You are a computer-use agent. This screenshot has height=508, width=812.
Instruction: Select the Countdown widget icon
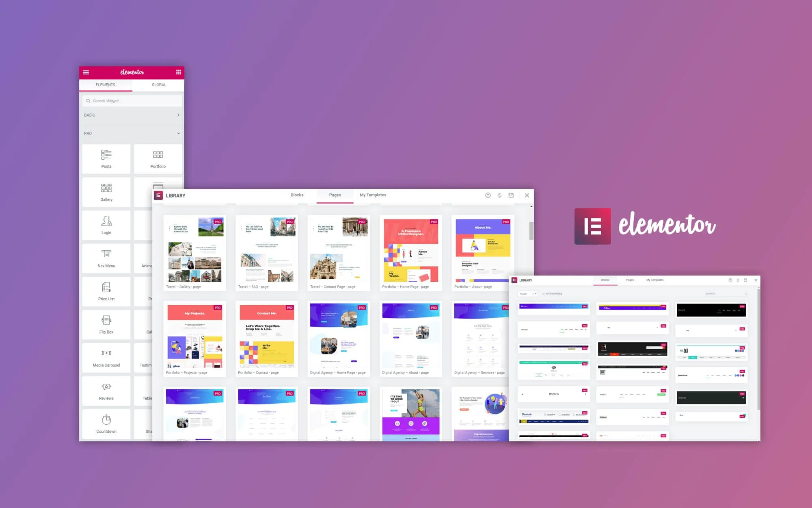[x=105, y=421]
